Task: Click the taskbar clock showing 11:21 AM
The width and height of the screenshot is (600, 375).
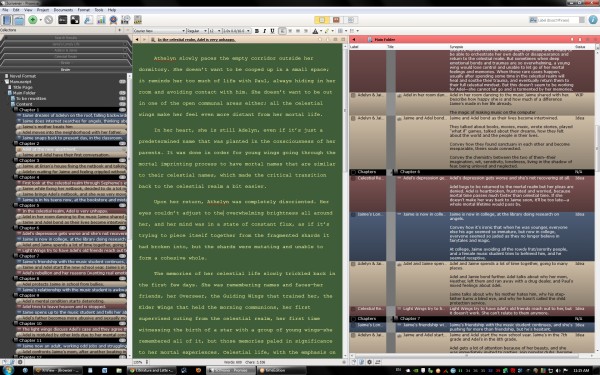Action: pyautogui.click(x=582, y=370)
